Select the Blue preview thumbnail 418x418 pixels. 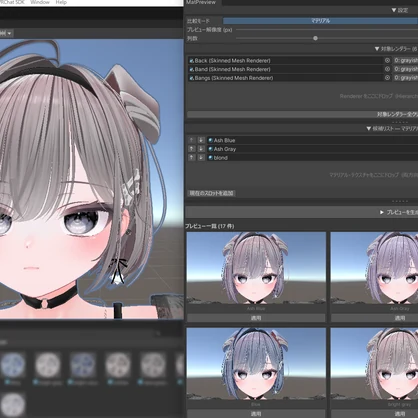256,364
